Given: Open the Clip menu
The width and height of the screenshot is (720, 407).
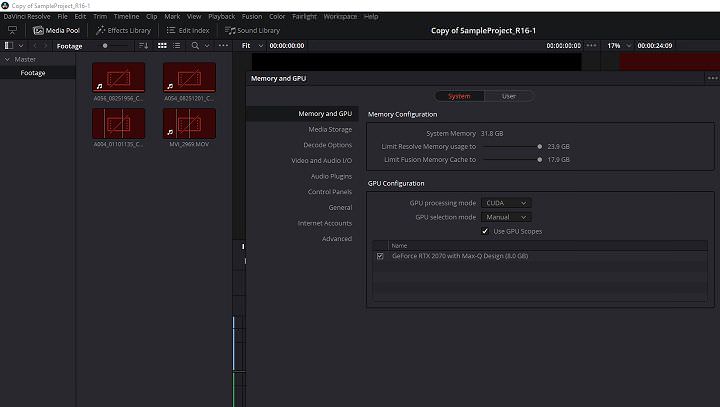Looking at the screenshot, I should coord(152,17).
